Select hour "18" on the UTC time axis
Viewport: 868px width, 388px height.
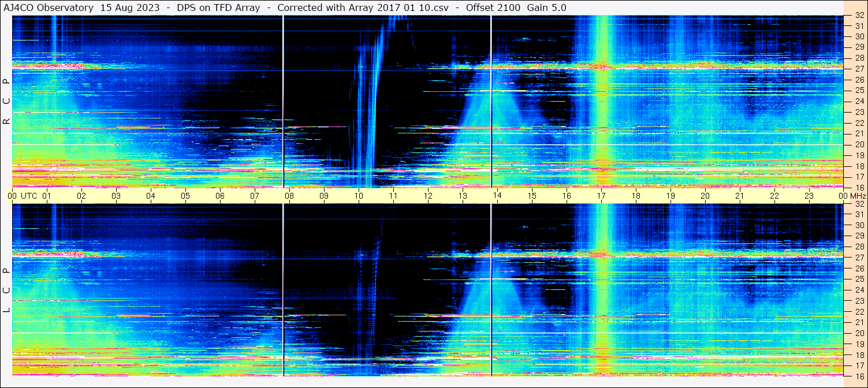click(x=636, y=196)
